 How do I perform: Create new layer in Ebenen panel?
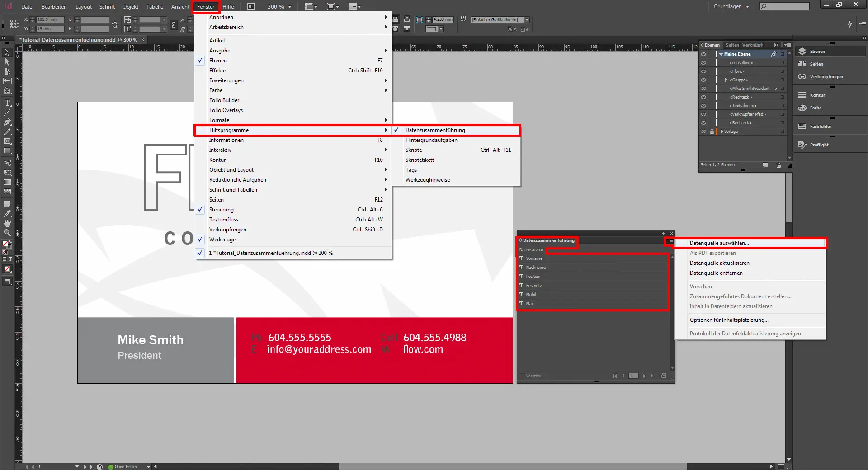click(765, 165)
